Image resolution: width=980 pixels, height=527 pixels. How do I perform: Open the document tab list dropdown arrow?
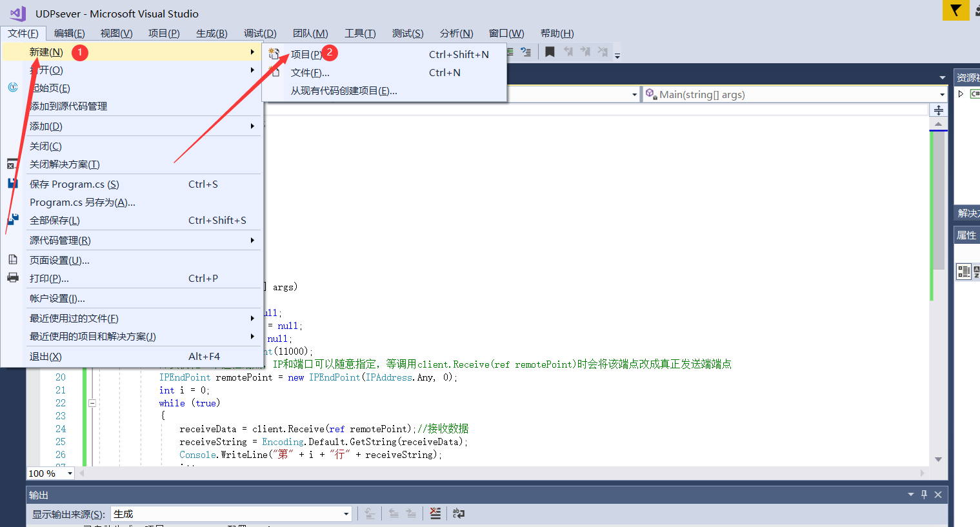click(943, 77)
